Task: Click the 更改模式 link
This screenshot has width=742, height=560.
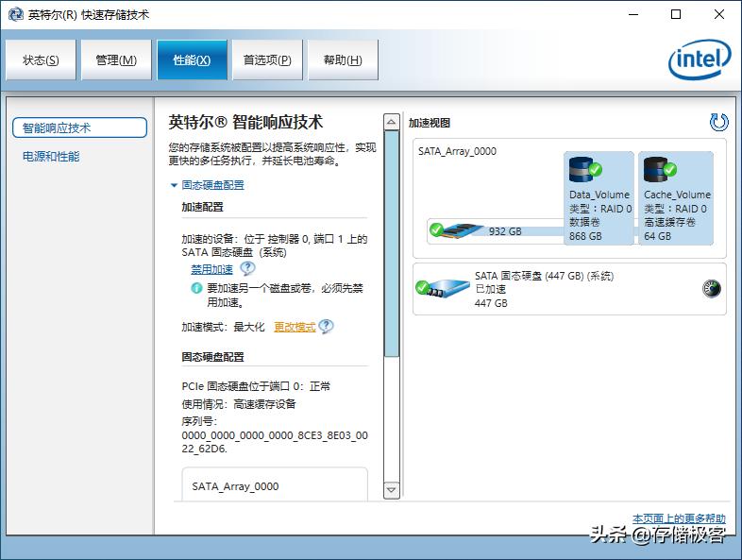Action: click(x=295, y=327)
